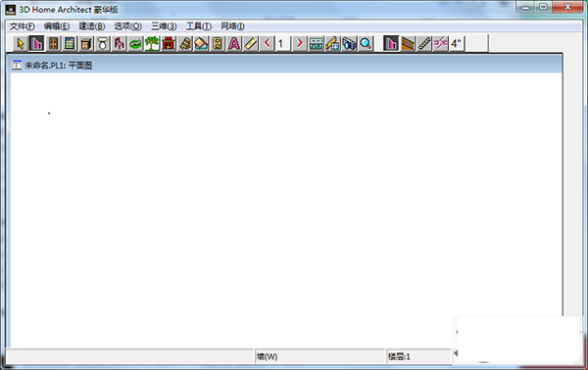
Task: Click the plan document icon in title
Action: (17, 66)
